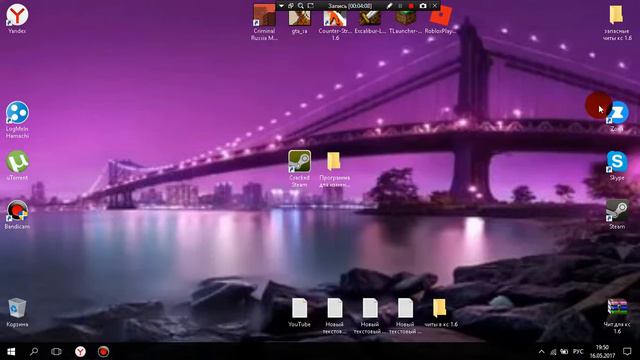Click the window-select mode icon in recording bar
This screenshot has width=640, height=360.
(291, 6)
